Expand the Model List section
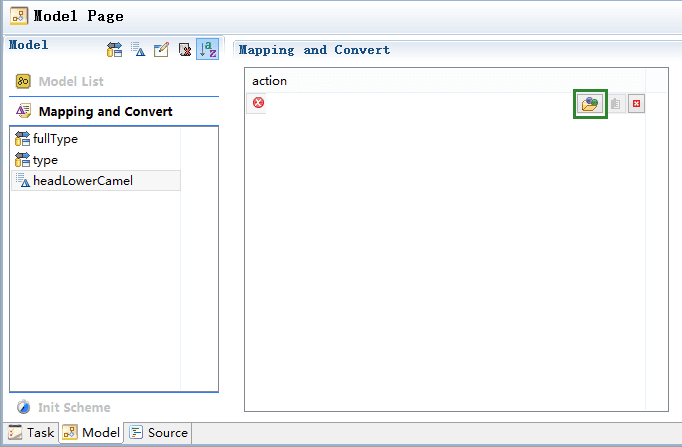The height and width of the screenshot is (447, 682). click(71, 81)
